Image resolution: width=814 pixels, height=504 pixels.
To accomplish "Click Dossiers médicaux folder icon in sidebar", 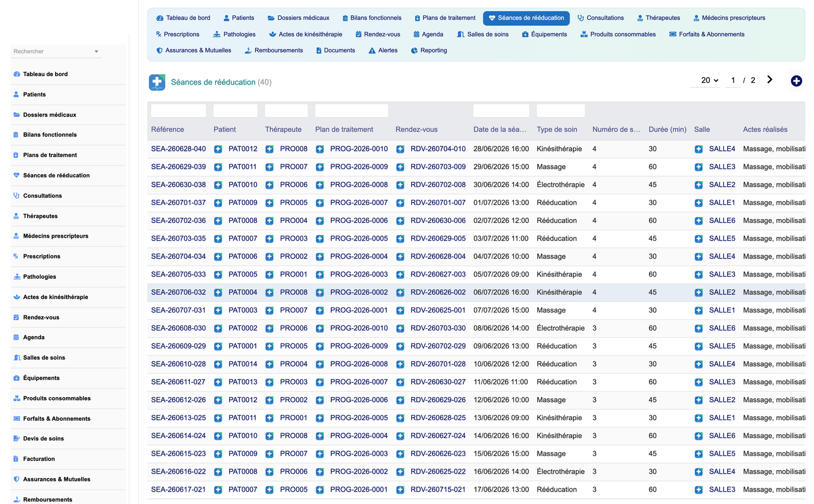I will point(16,115).
